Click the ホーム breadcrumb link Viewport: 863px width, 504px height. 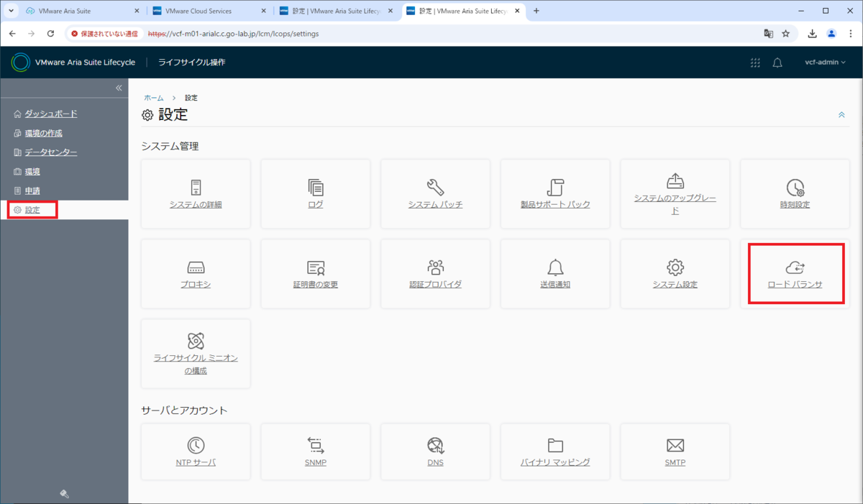[x=154, y=97]
